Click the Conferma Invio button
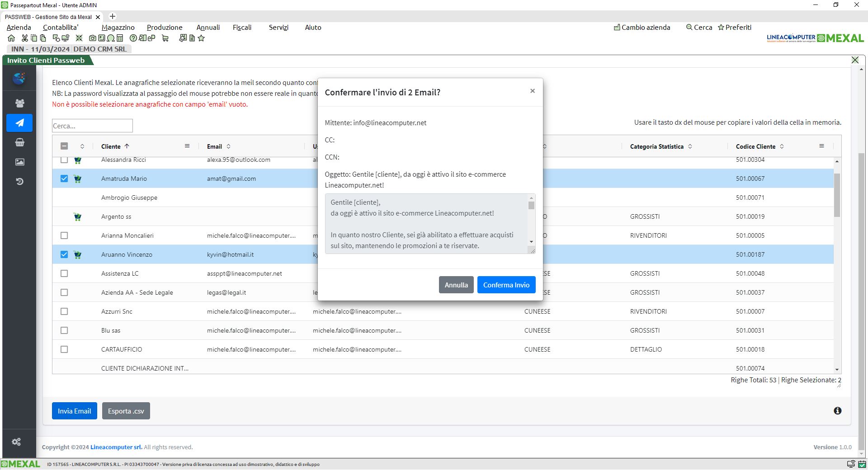The width and height of the screenshot is (868, 470). [x=506, y=285]
